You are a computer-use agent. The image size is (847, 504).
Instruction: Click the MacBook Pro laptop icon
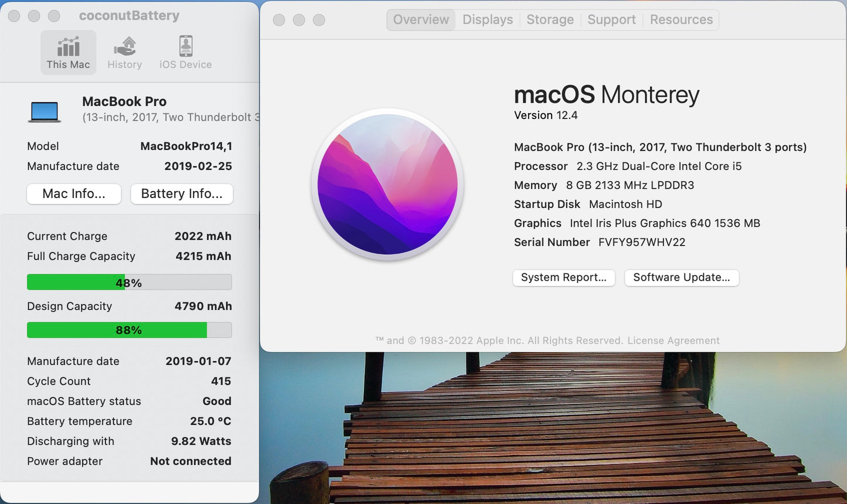pyautogui.click(x=45, y=110)
